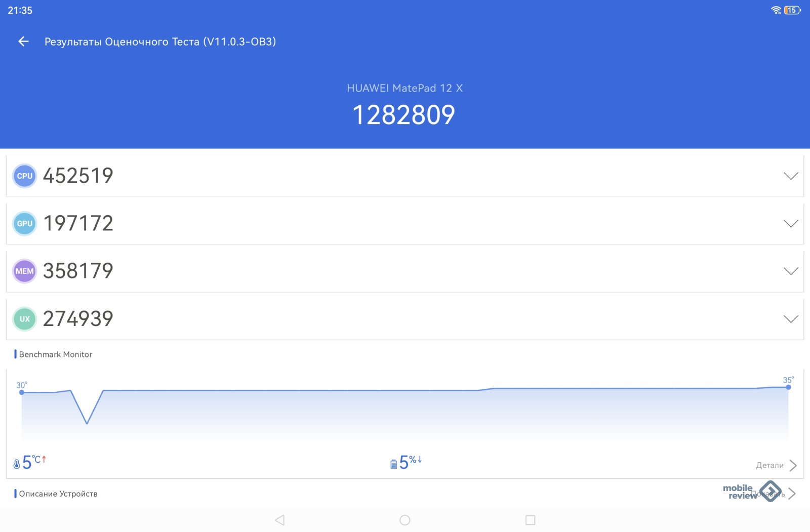Tap the green UX score icon
This screenshot has width=810, height=532.
(x=24, y=319)
